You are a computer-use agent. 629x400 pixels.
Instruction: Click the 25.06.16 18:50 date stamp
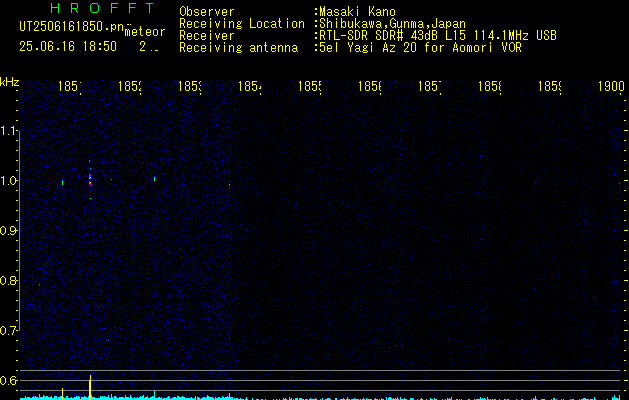point(68,47)
